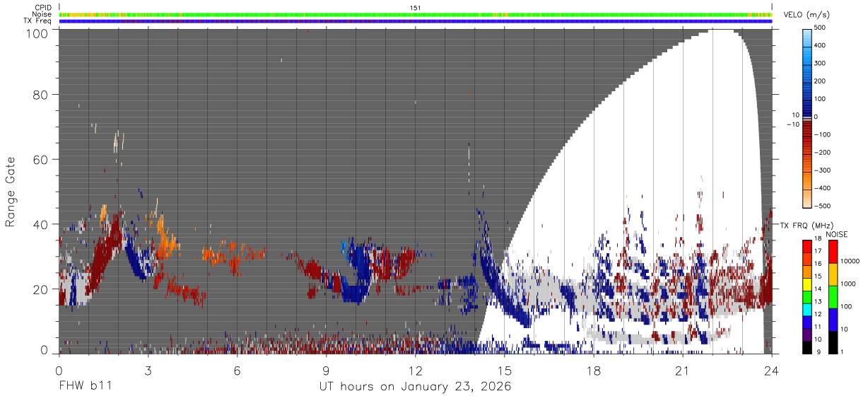
Task: Click the 3 hour tick label
Action: 148,370
